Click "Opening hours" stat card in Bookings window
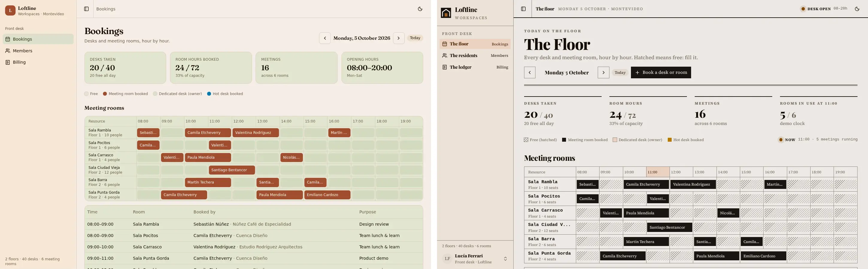This screenshot has height=269, width=868. (x=382, y=68)
